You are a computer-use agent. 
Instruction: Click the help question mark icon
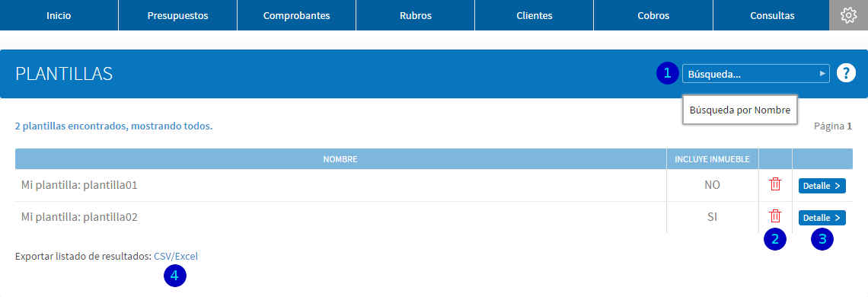click(x=846, y=73)
